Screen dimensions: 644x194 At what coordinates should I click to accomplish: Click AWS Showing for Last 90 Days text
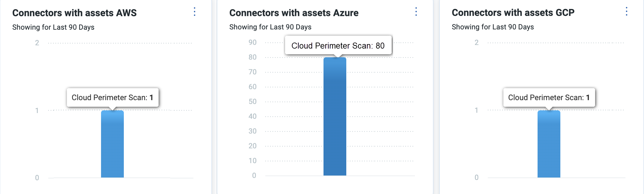[x=53, y=27]
